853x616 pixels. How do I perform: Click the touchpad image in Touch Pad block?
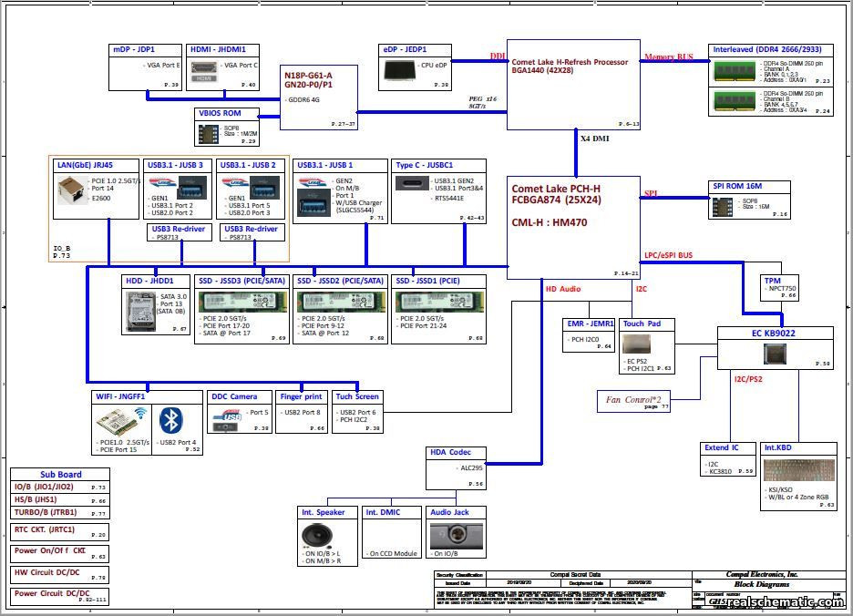(x=638, y=344)
